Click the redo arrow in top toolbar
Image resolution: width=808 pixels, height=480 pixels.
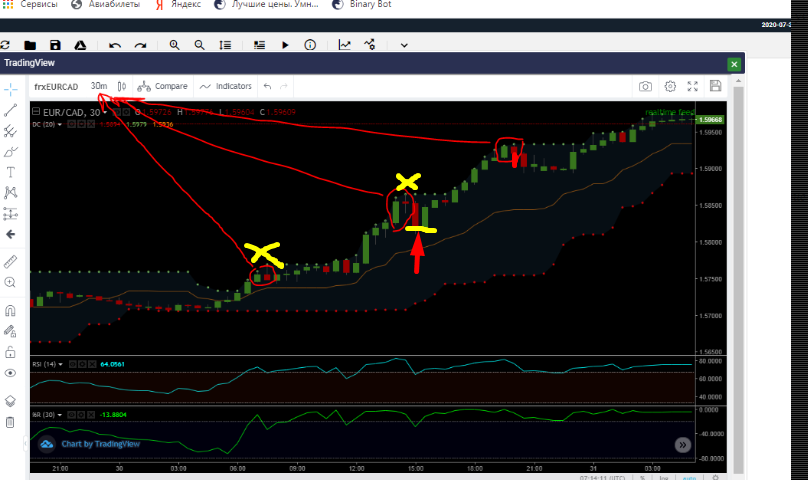pyautogui.click(x=140, y=45)
